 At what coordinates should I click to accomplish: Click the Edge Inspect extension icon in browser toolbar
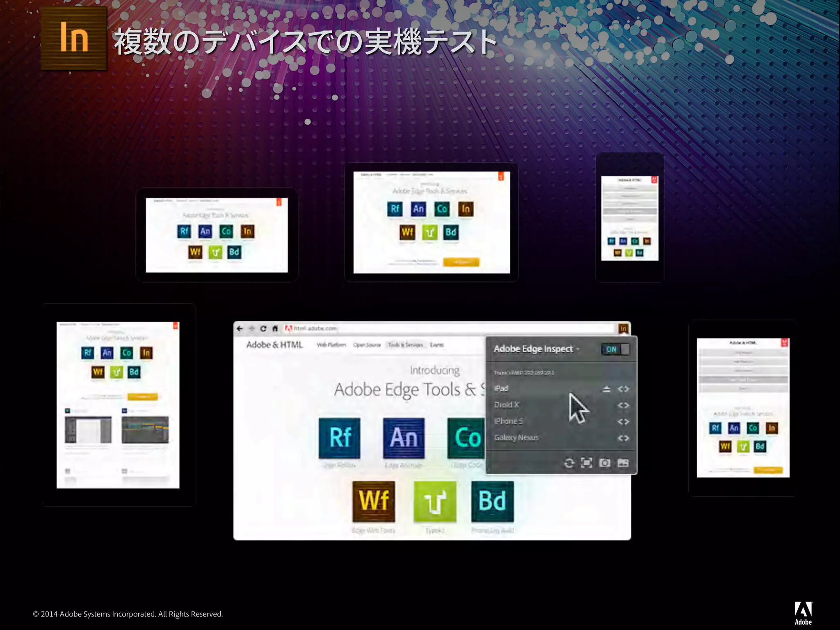(x=623, y=329)
